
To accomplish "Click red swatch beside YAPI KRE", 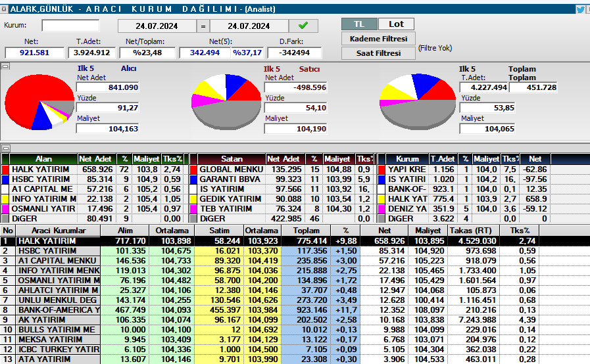I will coord(381,170).
